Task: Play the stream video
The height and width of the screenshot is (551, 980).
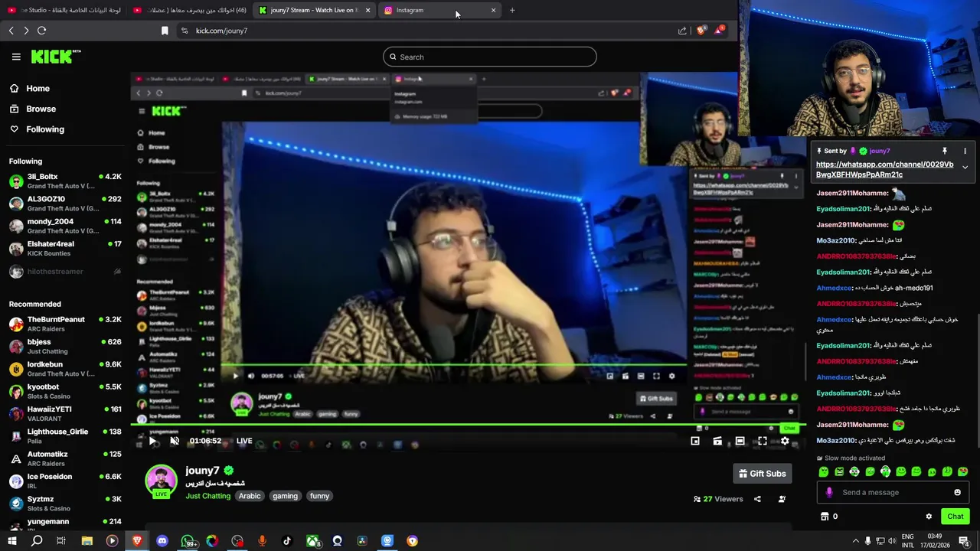Action: point(152,441)
